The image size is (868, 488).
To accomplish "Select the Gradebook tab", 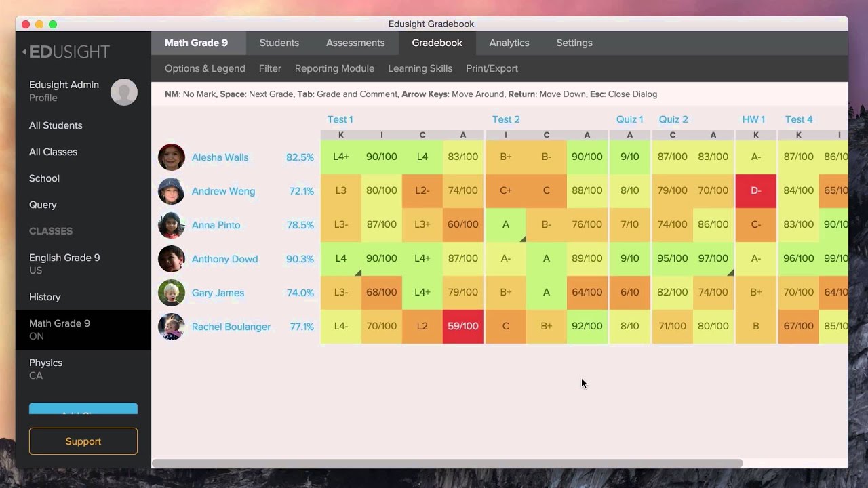I will [x=437, y=43].
